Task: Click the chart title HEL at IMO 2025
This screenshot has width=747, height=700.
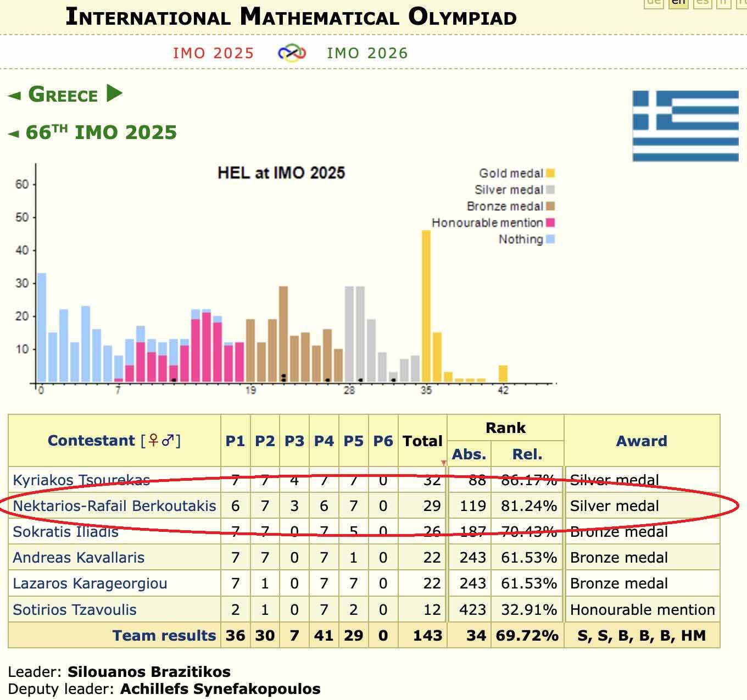Action: click(x=281, y=173)
